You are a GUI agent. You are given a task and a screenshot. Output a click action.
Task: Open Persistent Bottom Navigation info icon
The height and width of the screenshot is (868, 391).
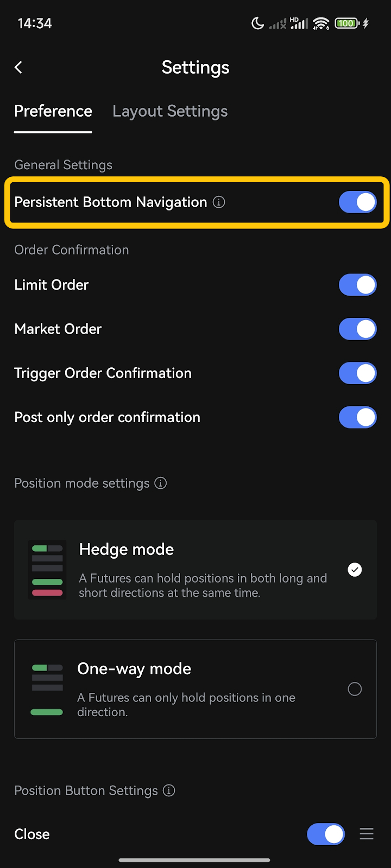pos(219,202)
